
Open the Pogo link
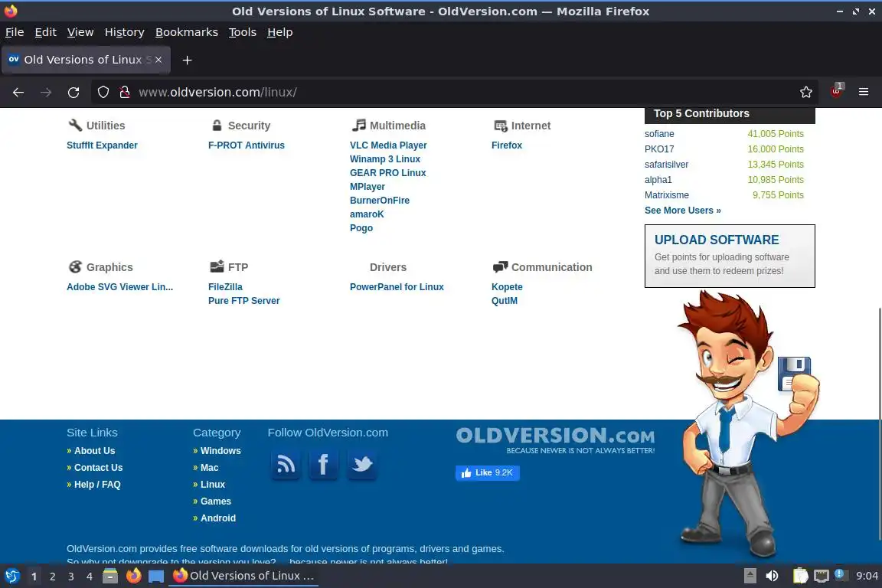361,228
